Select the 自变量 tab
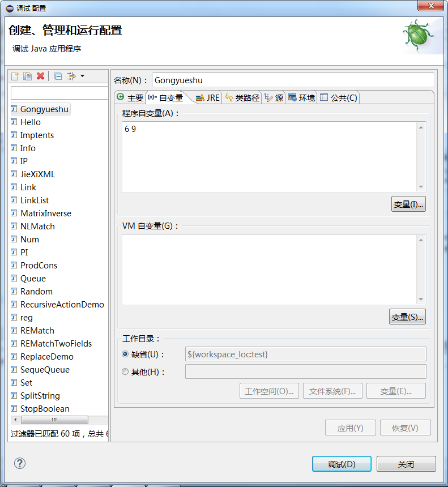This screenshot has height=487, width=448. (x=166, y=98)
